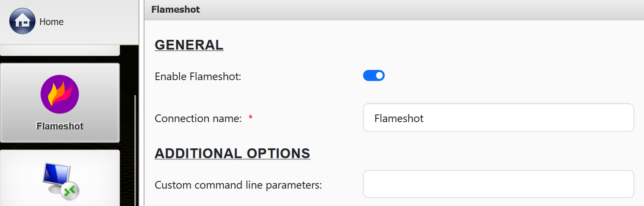Disable the Enable Flameshot switch

[374, 76]
